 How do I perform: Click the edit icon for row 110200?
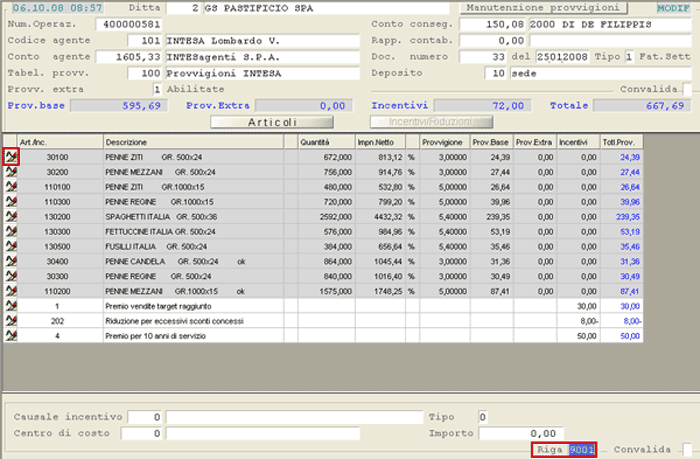click(11, 291)
